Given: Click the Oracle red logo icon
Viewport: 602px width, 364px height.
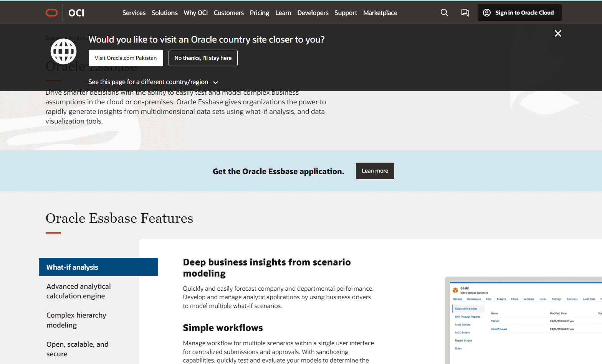Looking at the screenshot, I should click(x=52, y=13).
